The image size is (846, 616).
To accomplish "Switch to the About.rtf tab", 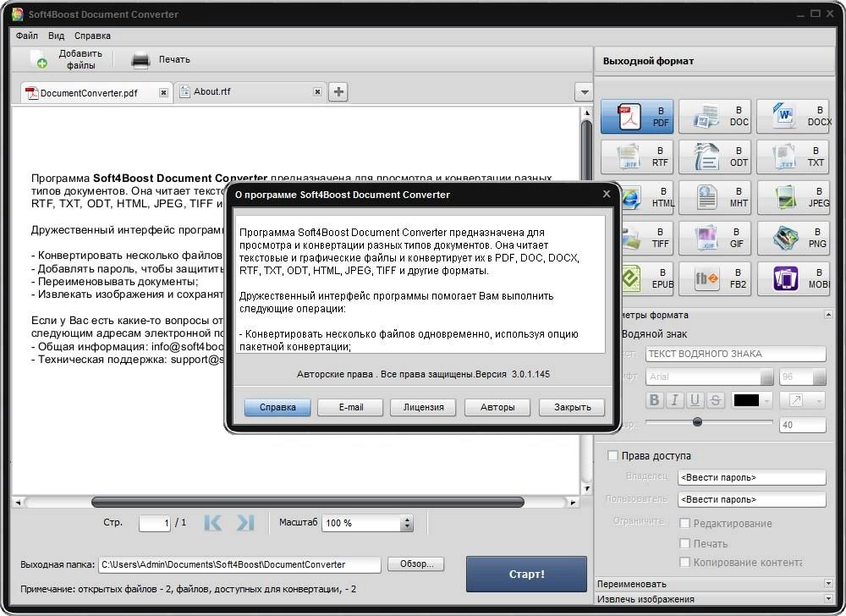I will 250,91.
